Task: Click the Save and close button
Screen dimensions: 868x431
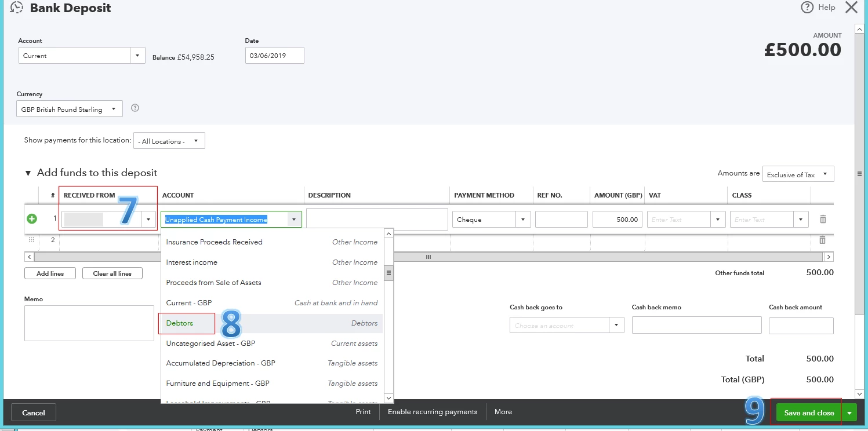Action: pyautogui.click(x=809, y=412)
